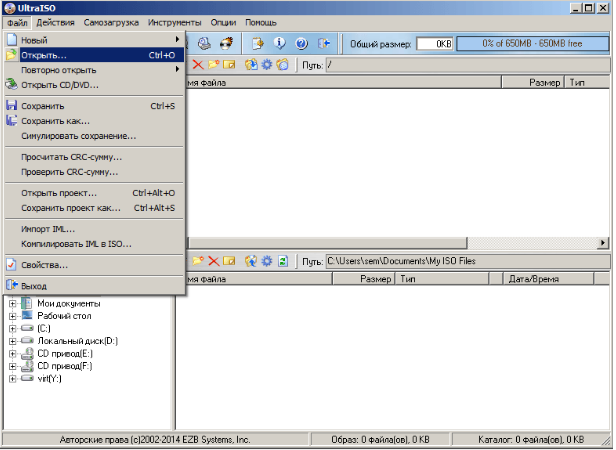Select Мои документы tree label
Screen dimensions: 616x450
(x=69, y=303)
